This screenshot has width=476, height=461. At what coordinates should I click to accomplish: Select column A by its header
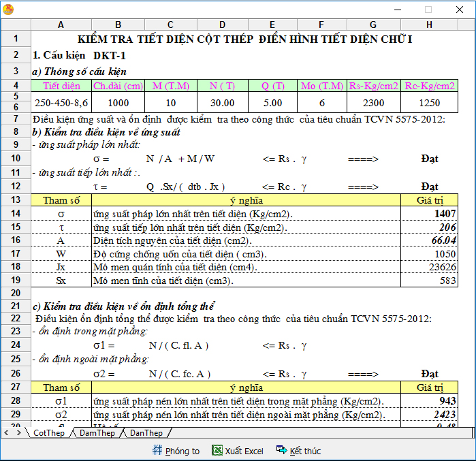click(61, 25)
